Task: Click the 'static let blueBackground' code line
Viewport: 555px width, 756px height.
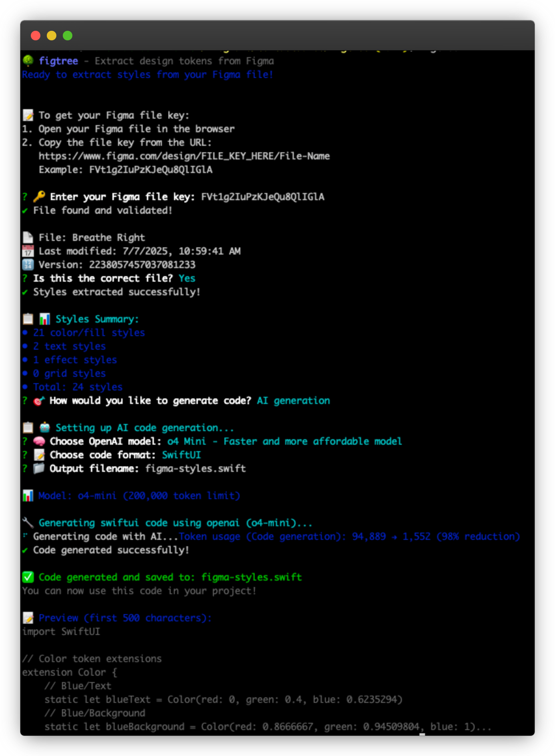Action: (x=268, y=726)
